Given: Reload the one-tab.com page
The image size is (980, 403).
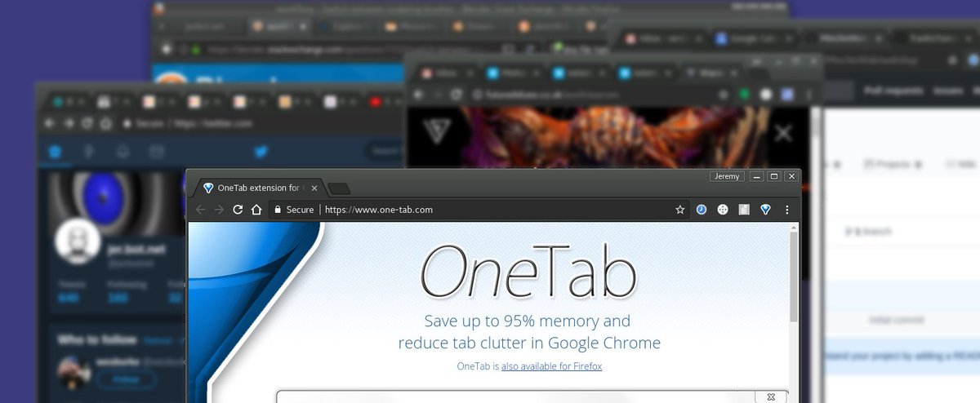Looking at the screenshot, I should 238,210.
